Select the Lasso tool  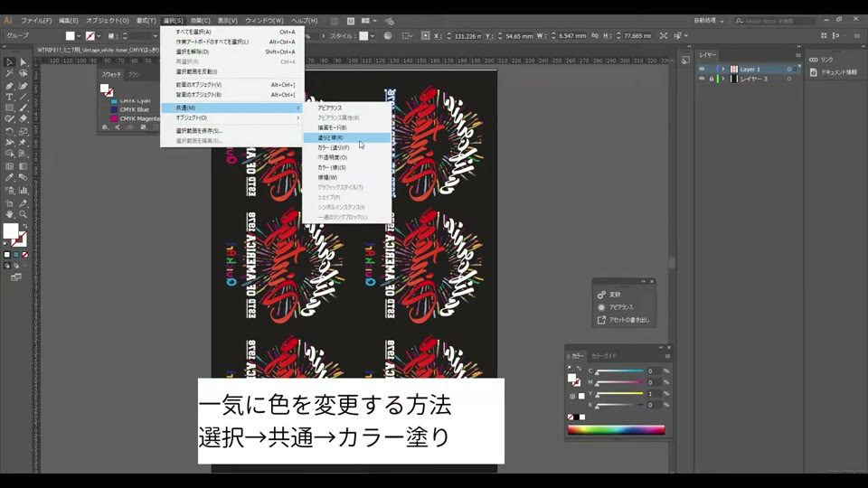tap(24, 73)
